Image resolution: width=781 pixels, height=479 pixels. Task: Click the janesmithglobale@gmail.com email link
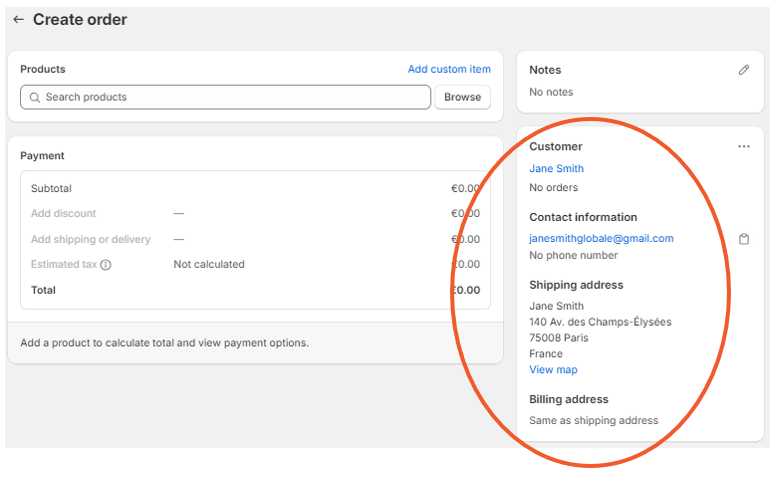[x=601, y=239]
